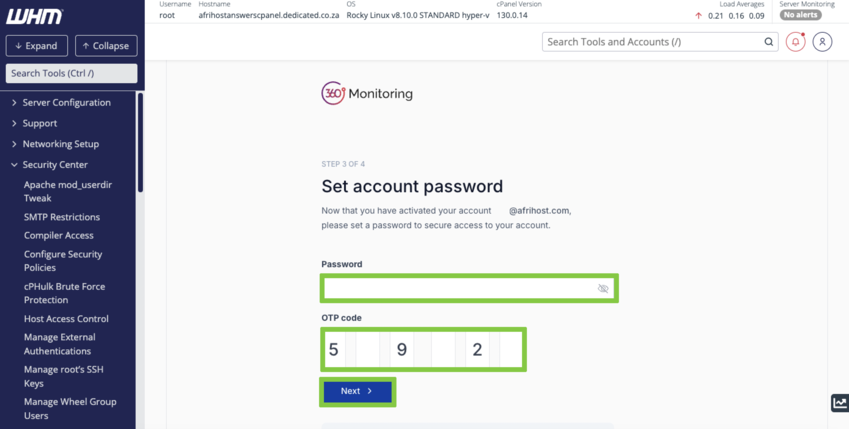Open the user account profile icon
The image size is (849, 429).
pos(822,42)
